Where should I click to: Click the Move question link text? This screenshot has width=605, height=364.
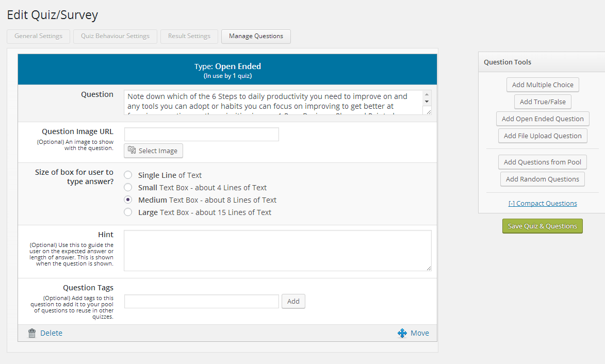420,333
